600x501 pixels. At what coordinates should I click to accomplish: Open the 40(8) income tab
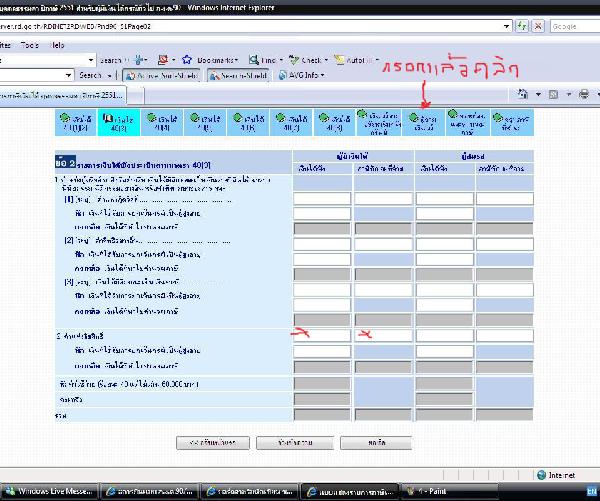coord(334,122)
